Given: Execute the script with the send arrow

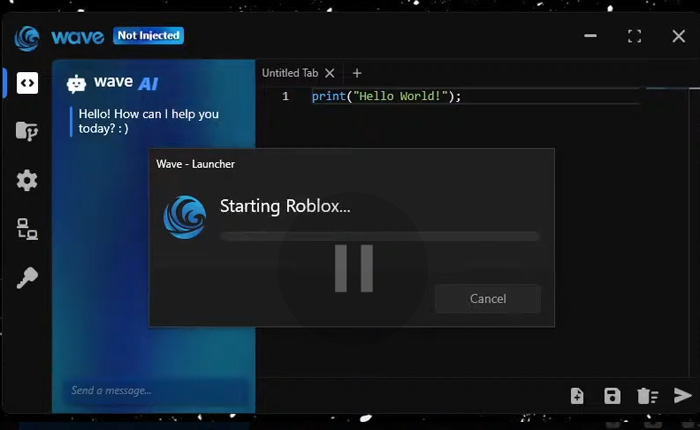Looking at the screenshot, I should (x=683, y=395).
